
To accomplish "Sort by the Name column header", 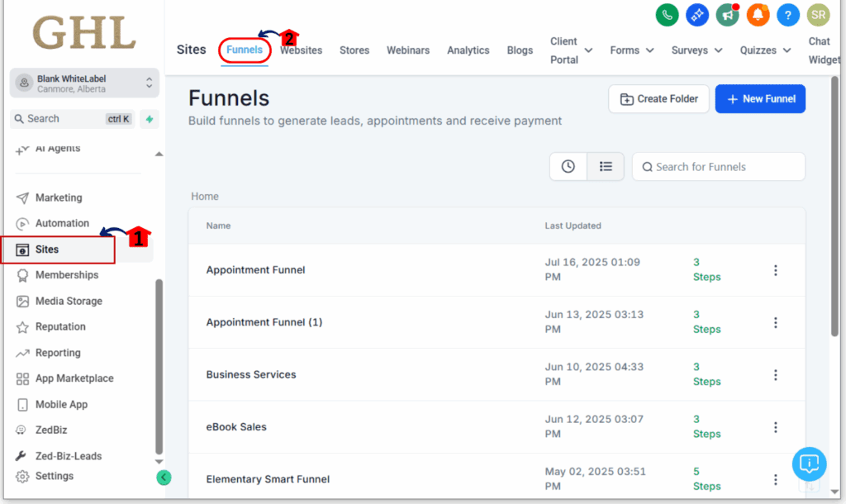I will 218,226.
